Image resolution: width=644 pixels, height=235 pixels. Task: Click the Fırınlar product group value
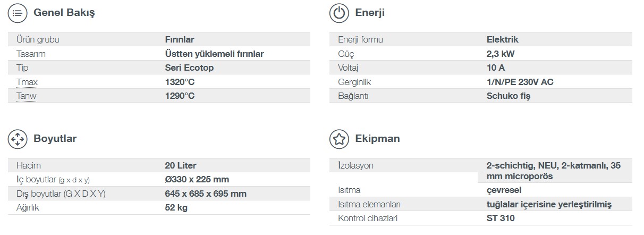click(x=180, y=39)
